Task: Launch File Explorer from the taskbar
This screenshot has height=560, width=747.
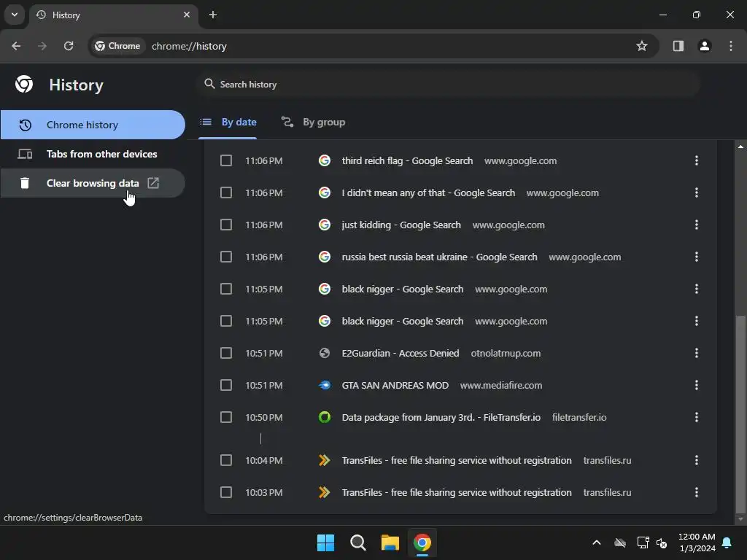Action: 390,542
